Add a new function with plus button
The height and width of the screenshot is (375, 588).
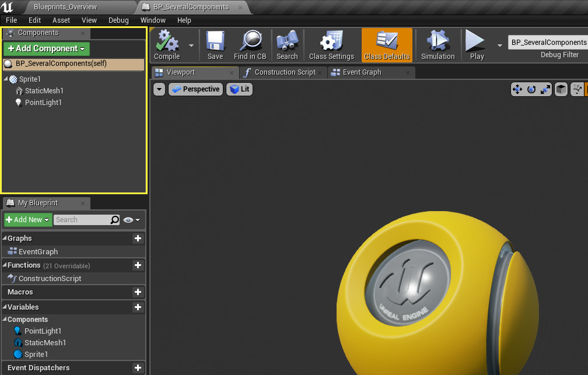pos(138,265)
